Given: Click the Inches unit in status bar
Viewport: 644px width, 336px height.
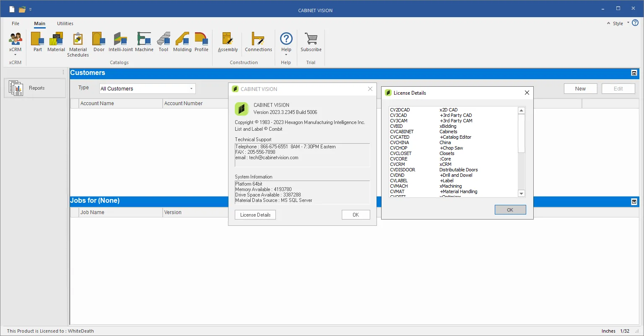Looking at the screenshot, I should (x=608, y=331).
